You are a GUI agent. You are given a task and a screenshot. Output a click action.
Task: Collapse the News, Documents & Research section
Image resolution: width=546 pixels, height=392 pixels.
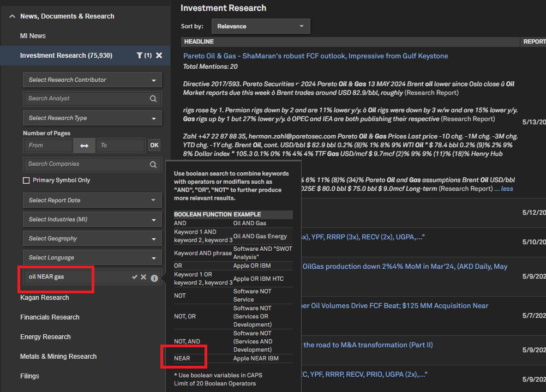click(x=12, y=16)
